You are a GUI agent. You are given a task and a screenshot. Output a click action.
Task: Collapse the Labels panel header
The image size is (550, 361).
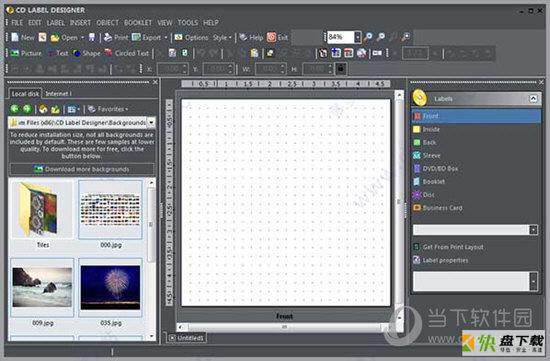click(x=533, y=99)
